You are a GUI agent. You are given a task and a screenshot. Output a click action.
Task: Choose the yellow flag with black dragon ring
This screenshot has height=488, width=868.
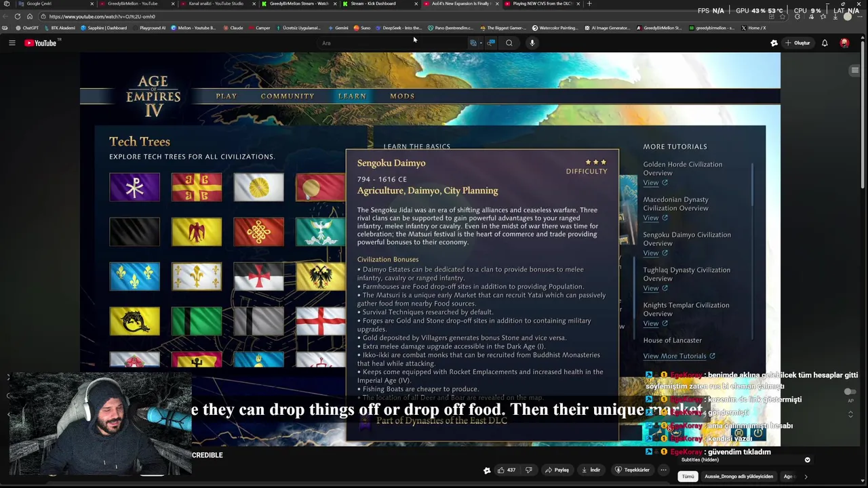(x=134, y=321)
